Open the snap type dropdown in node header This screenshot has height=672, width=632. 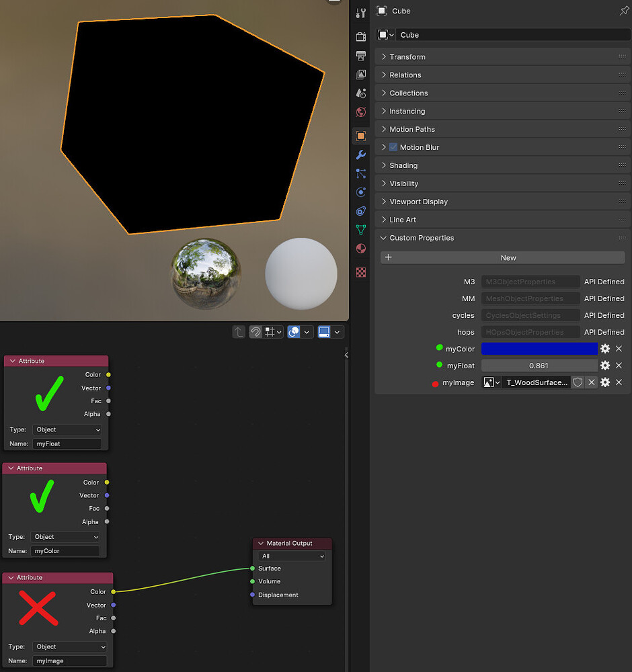273,332
